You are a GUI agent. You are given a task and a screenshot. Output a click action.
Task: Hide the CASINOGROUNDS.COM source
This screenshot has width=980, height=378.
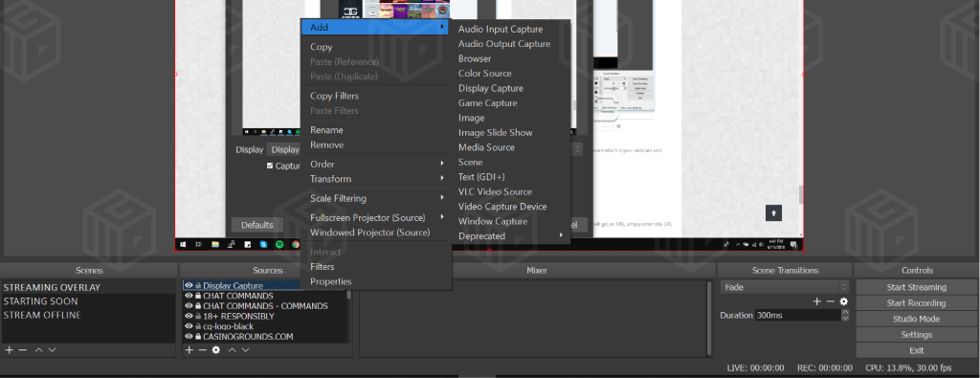point(189,336)
